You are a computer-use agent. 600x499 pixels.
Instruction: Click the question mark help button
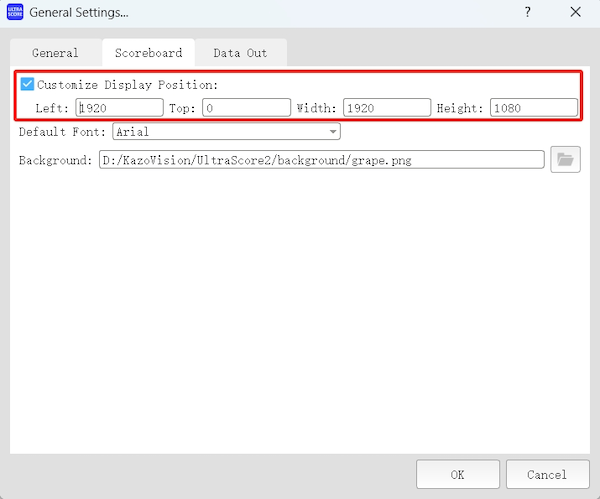coord(527,13)
